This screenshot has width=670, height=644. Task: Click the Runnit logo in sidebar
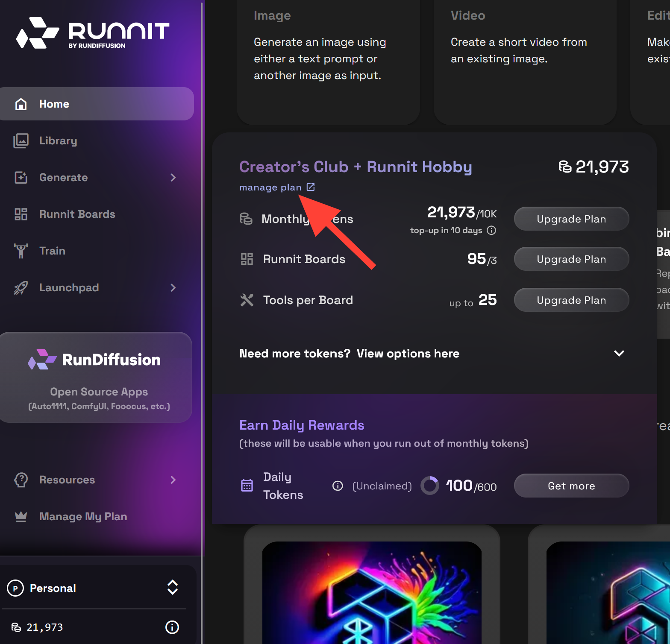(x=93, y=33)
